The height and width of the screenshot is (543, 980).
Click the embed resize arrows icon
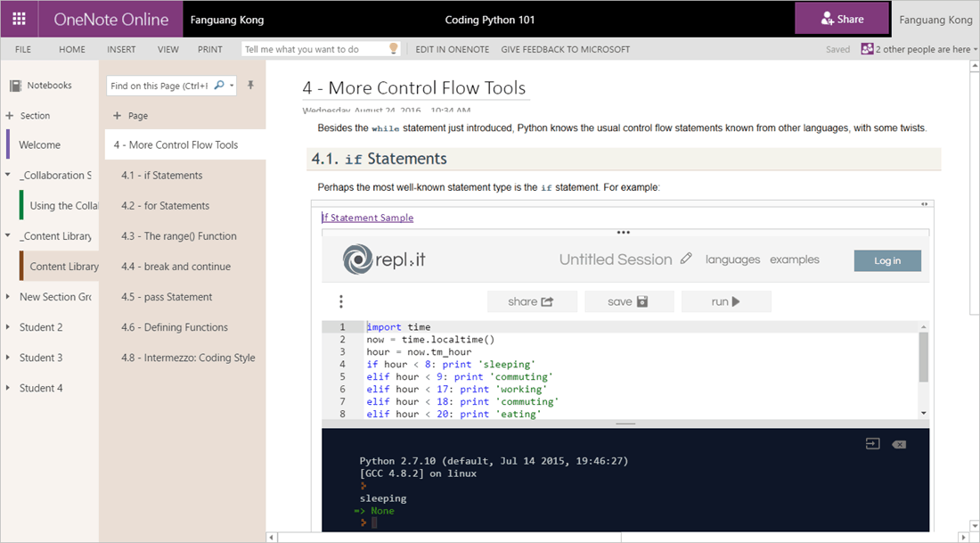point(925,204)
